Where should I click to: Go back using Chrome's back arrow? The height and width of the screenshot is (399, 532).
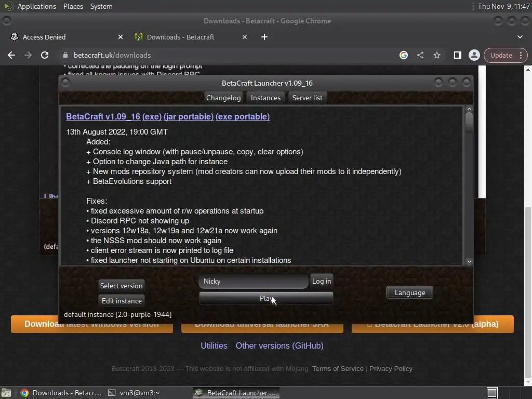(11, 55)
